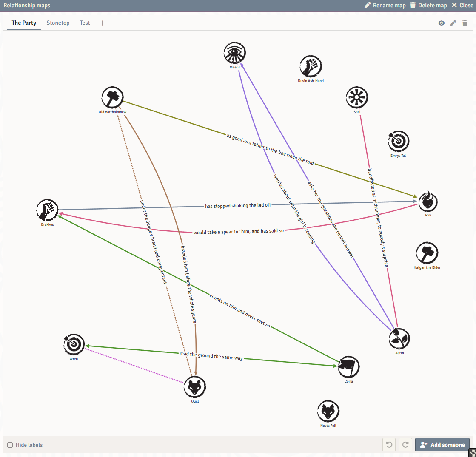Toggle the eye visibility icon for the map
Screen dimensions: 476x457
pos(442,23)
